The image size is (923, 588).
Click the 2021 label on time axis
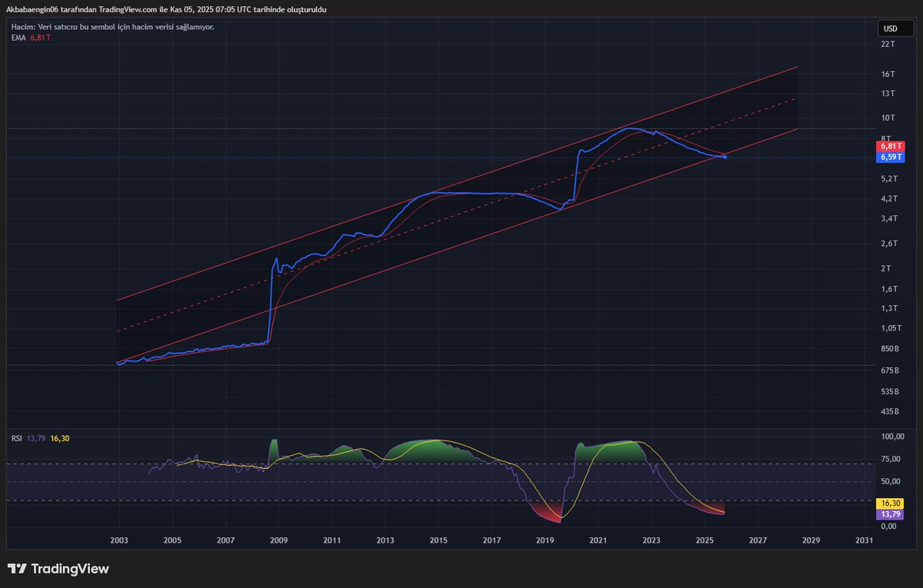click(x=598, y=541)
